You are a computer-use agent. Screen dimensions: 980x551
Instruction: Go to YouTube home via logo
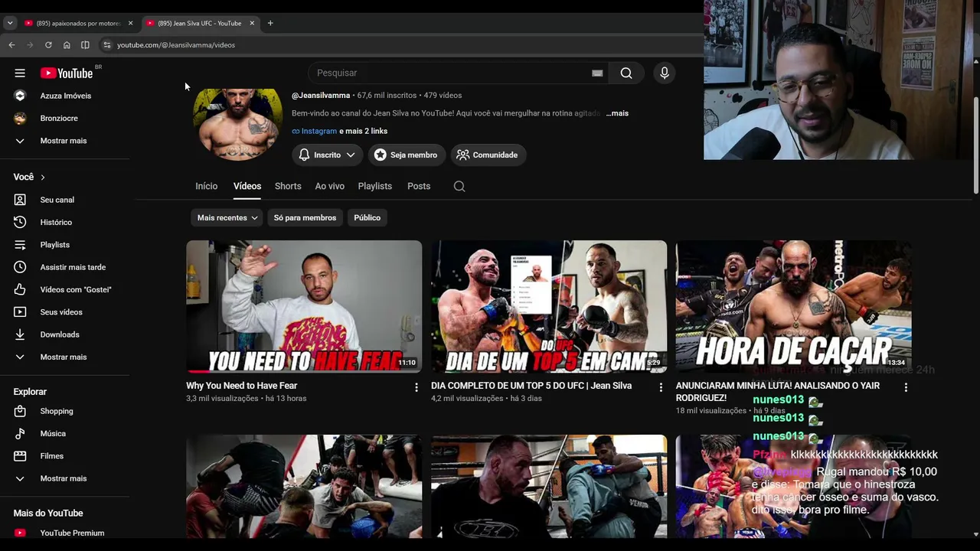click(67, 73)
